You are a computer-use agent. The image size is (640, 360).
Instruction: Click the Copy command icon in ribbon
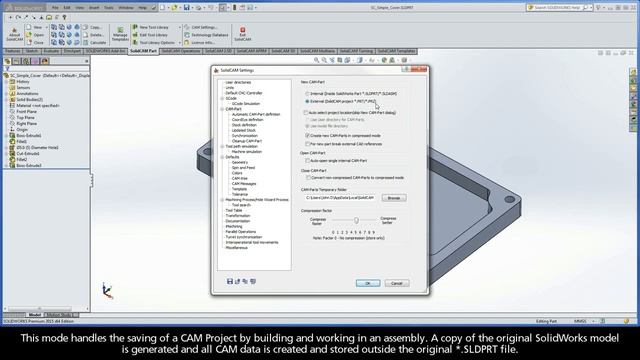(x=86, y=27)
